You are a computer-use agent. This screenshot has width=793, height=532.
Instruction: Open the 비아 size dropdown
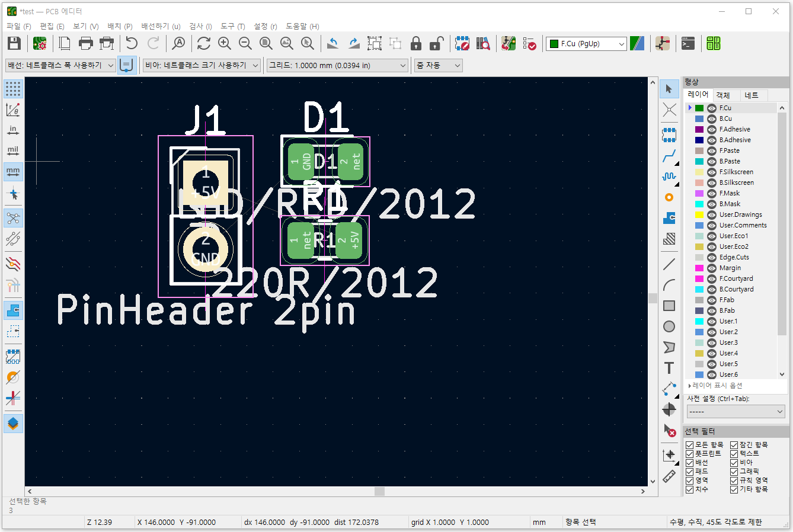pyautogui.click(x=202, y=65)
